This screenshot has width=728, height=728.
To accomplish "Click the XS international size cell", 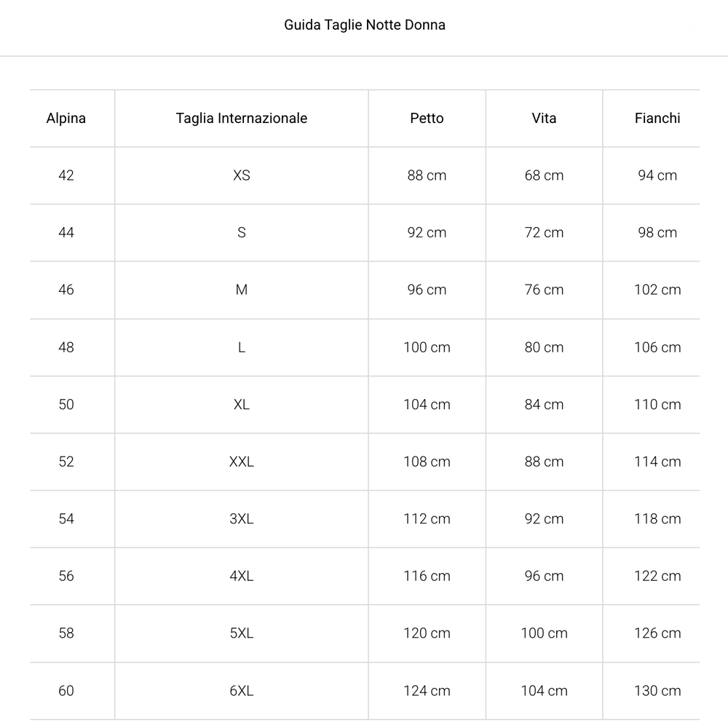I will pos(242,175).
